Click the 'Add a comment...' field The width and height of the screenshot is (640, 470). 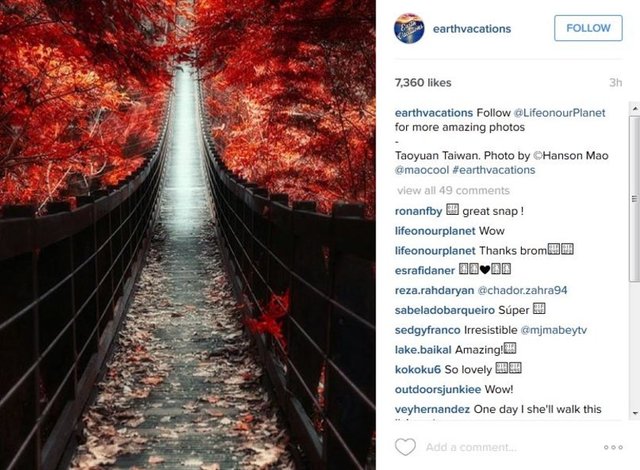tap(472, 447)
